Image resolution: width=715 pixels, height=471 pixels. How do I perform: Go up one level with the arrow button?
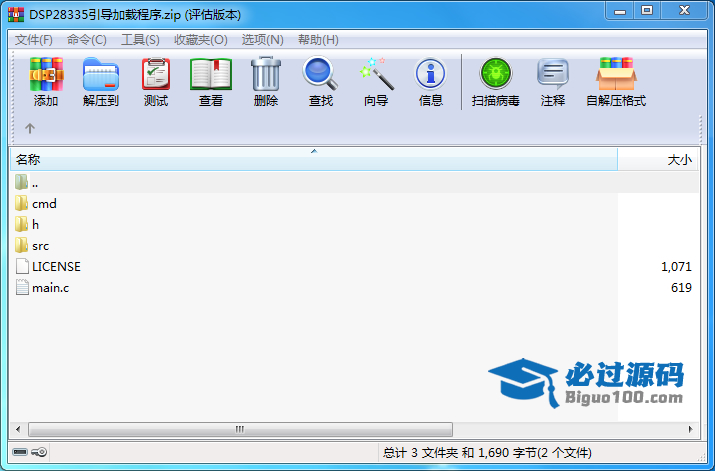[x=30, y=128]
